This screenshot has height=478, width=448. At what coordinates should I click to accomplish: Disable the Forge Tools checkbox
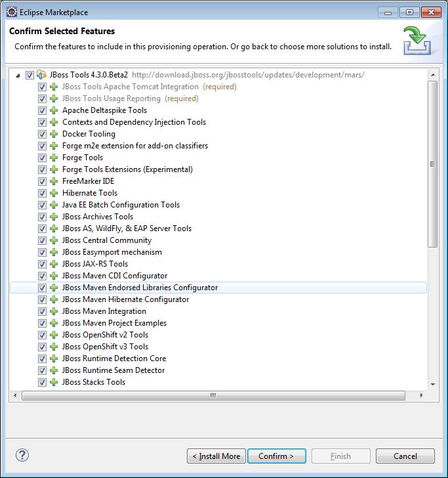[x=42, y=158]
